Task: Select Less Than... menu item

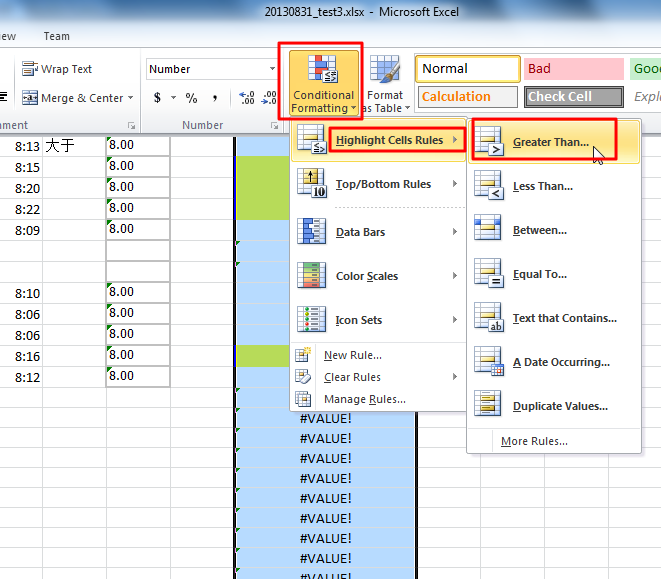Action: (x=554, y=186)
